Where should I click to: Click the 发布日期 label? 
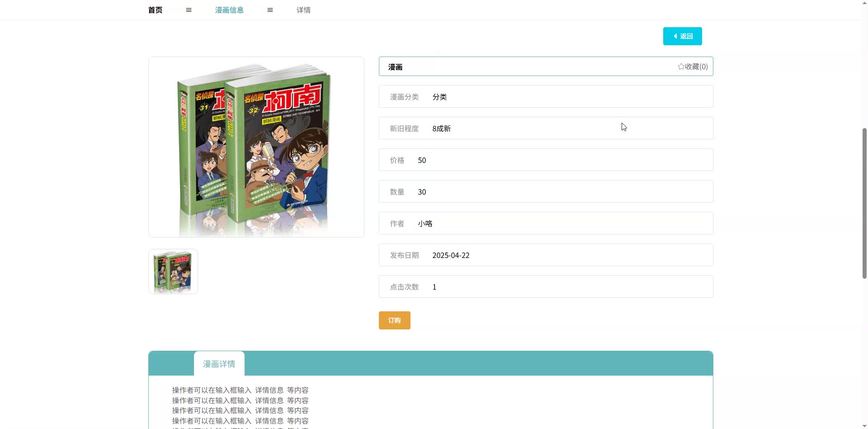coord(405,255)
